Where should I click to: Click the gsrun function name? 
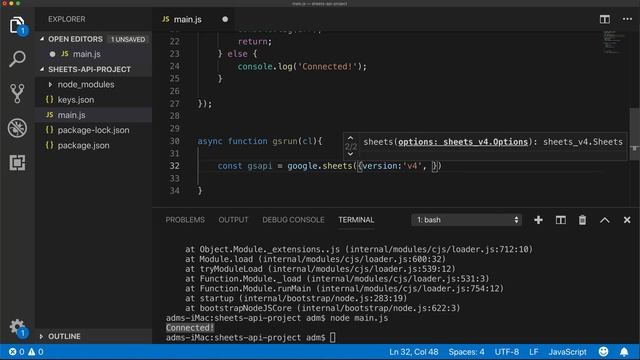coord(285,141)
